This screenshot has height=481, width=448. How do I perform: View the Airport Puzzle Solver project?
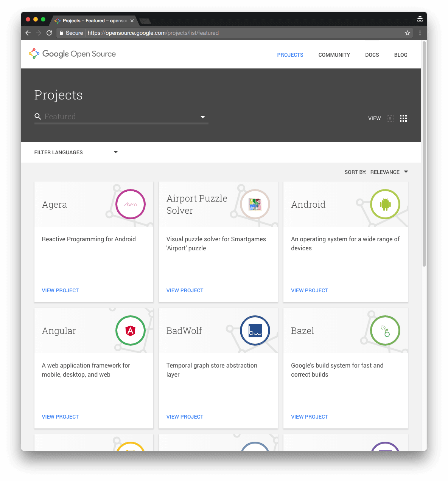pos(185,290)
